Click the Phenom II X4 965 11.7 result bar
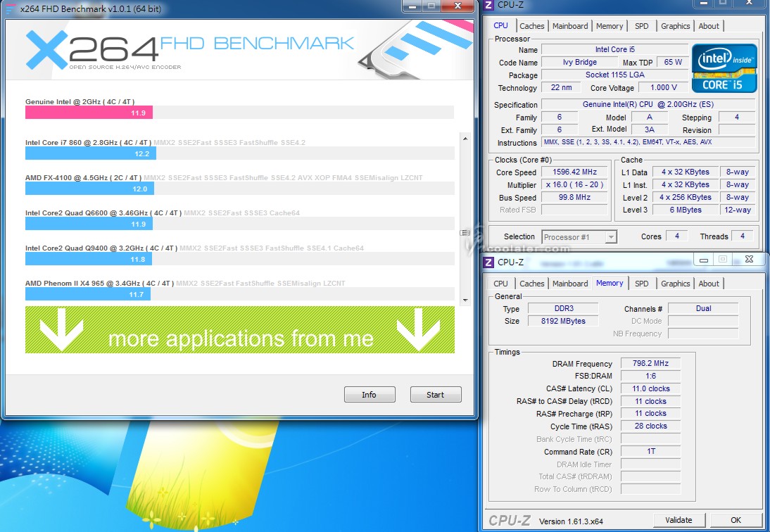Screen dimensions: 770x532 click(x=88, y=294)
